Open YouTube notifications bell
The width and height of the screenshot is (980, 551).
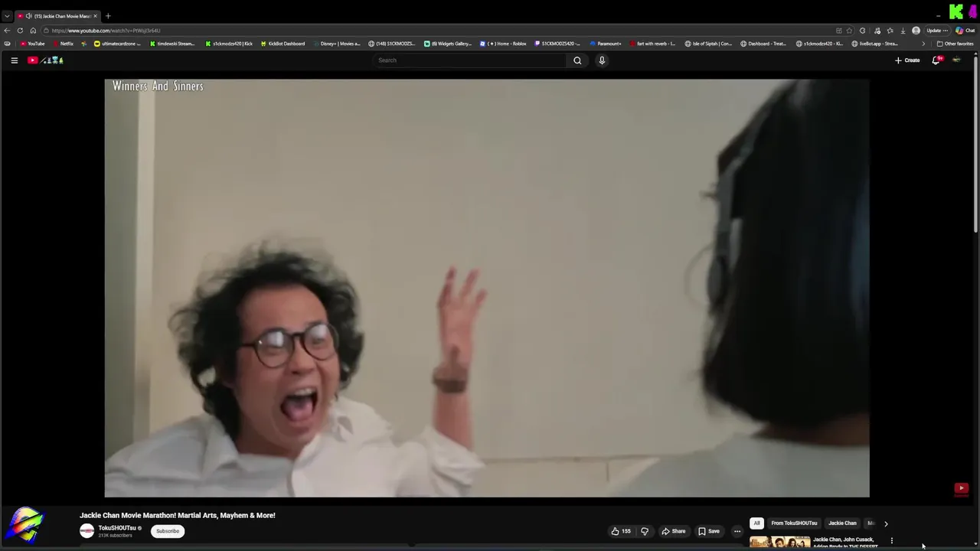click(x=936, y=60)
